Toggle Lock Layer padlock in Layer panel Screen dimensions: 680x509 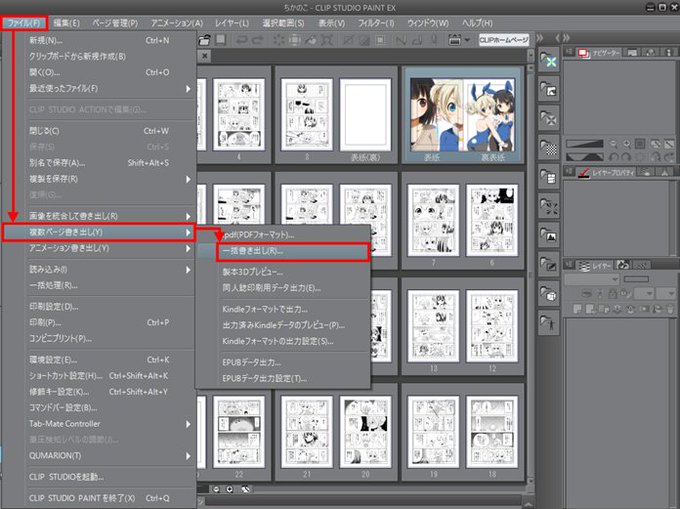click(x=612, y=294)
